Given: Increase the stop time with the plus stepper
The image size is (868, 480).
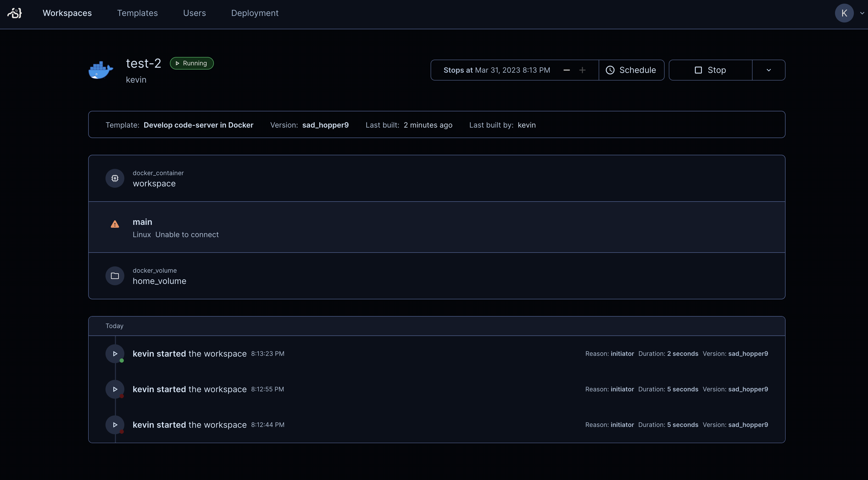Looking at the screenshot, I should tap(582, 70).
